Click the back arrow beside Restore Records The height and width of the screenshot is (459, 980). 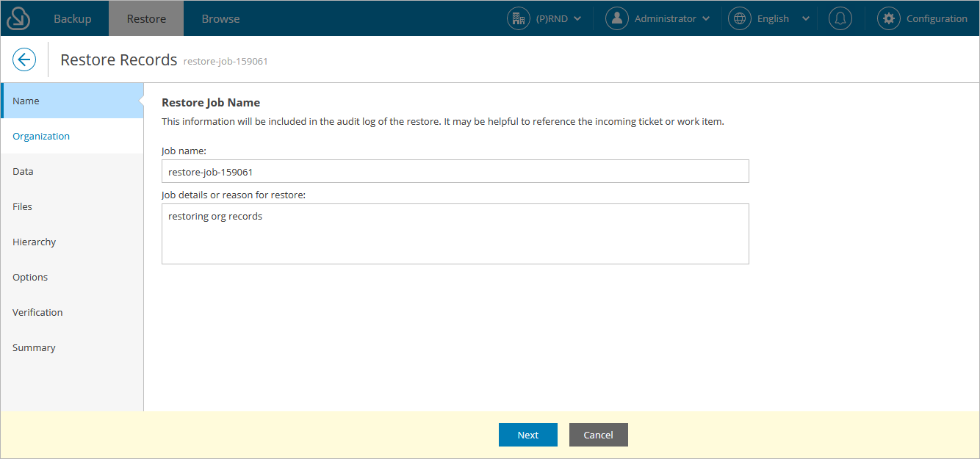[24, 59]
